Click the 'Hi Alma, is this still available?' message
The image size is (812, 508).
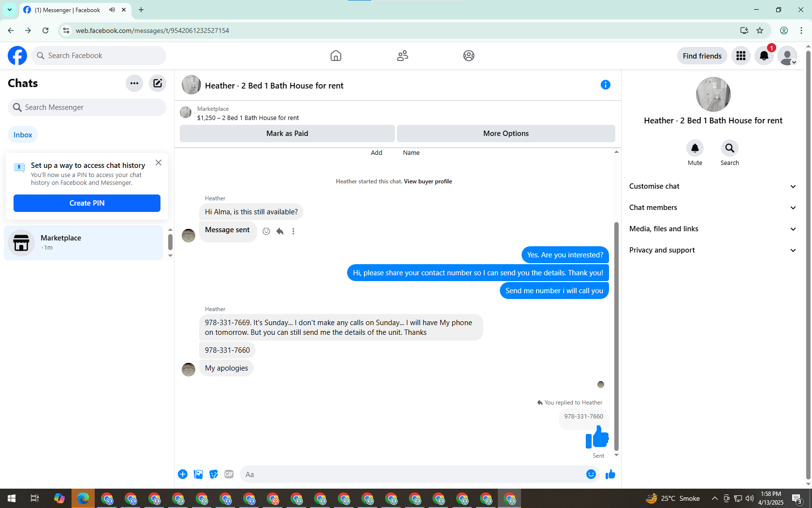point(251,212)
